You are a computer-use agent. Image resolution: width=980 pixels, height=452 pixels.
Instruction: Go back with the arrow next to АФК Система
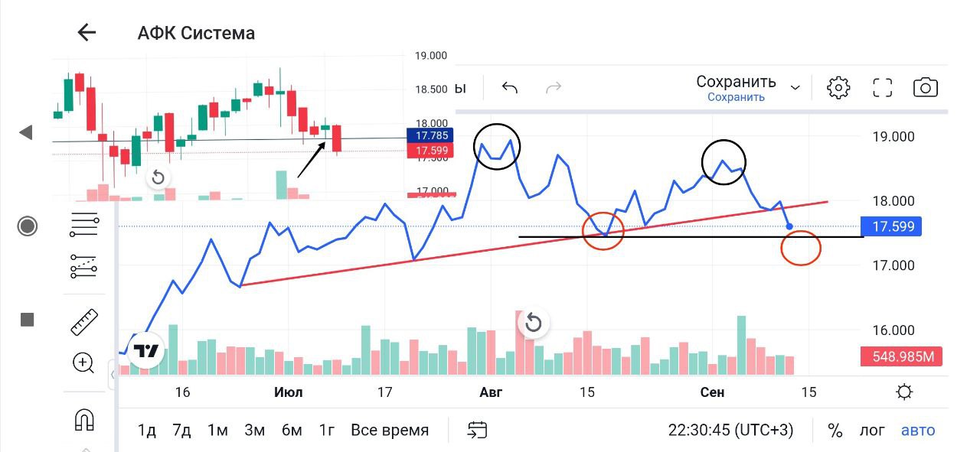tap(87, 32)
